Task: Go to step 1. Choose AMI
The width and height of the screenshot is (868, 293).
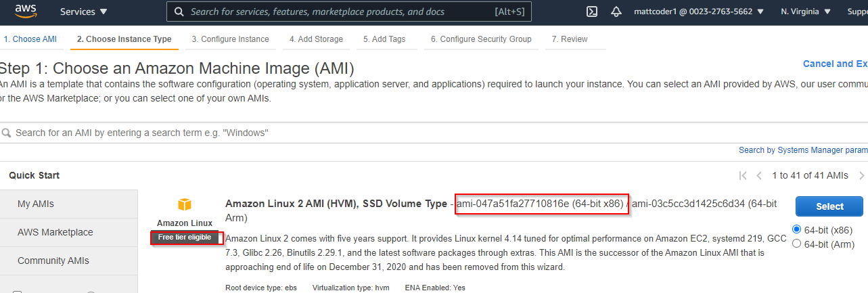Action: coord(30,39)
